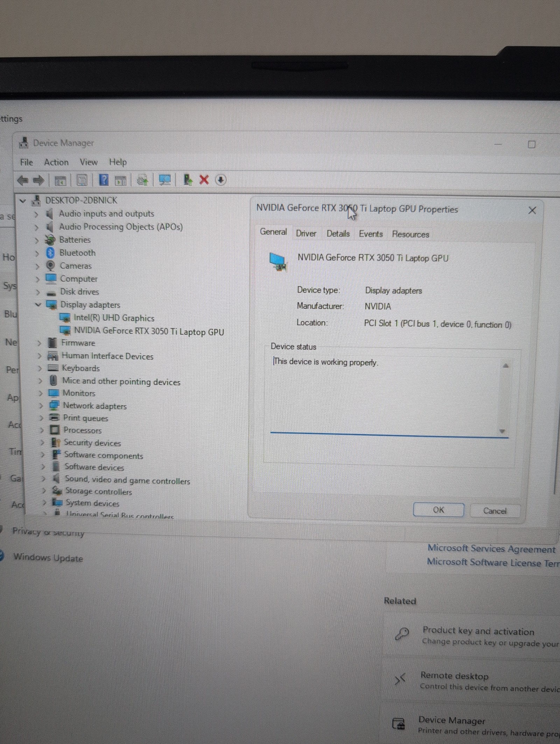Click Device status scrollbar down arrow
The image size is (560, 744).
tap(503, 431)
